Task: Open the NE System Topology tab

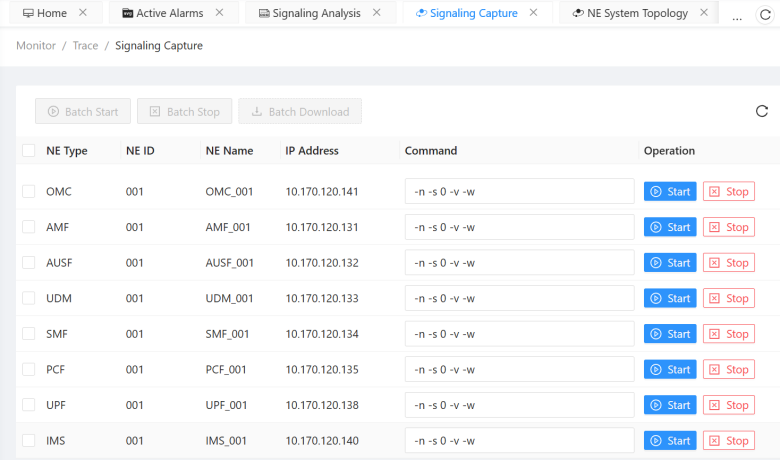Action: click(x=636, y=13)
